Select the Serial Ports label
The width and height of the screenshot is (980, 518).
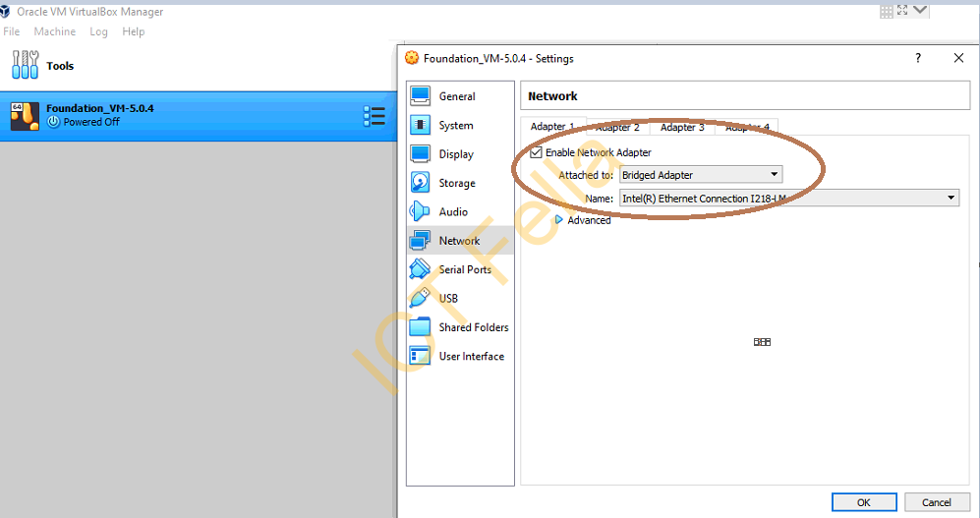pyautogui.click(x=465, y=269)
